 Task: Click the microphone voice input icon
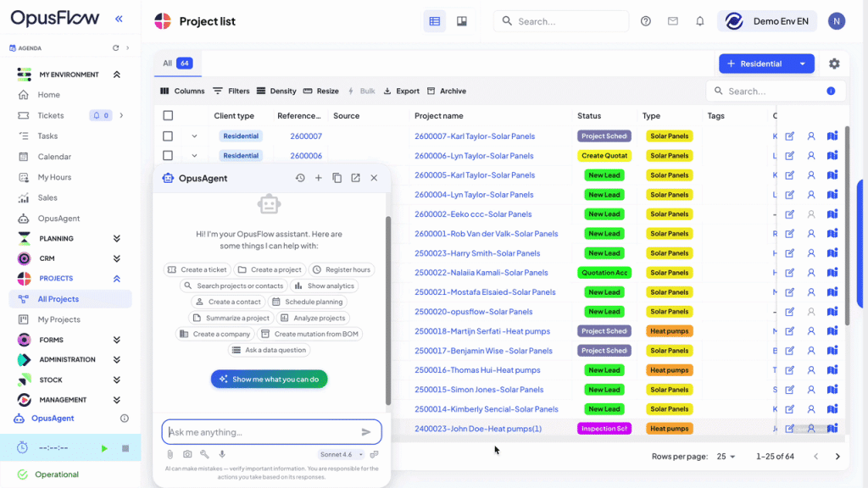(222, 454)
